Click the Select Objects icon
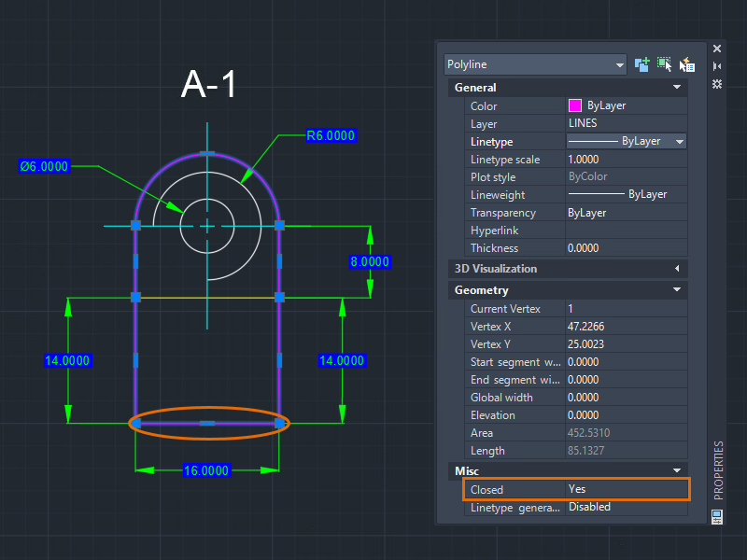Screen dimensions: 747x560 (664, 64)
